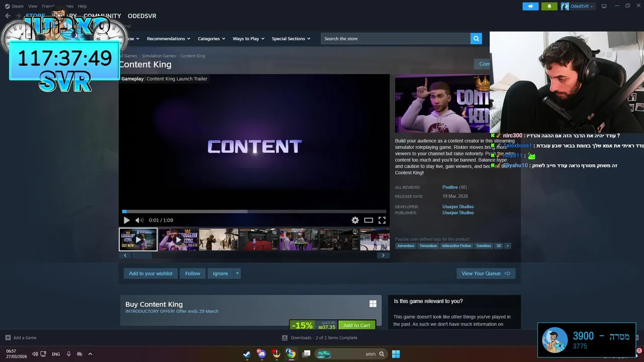The image size is (644, 362).
Task: Seek within the trailer progress bar
Action: coord(254,212)
